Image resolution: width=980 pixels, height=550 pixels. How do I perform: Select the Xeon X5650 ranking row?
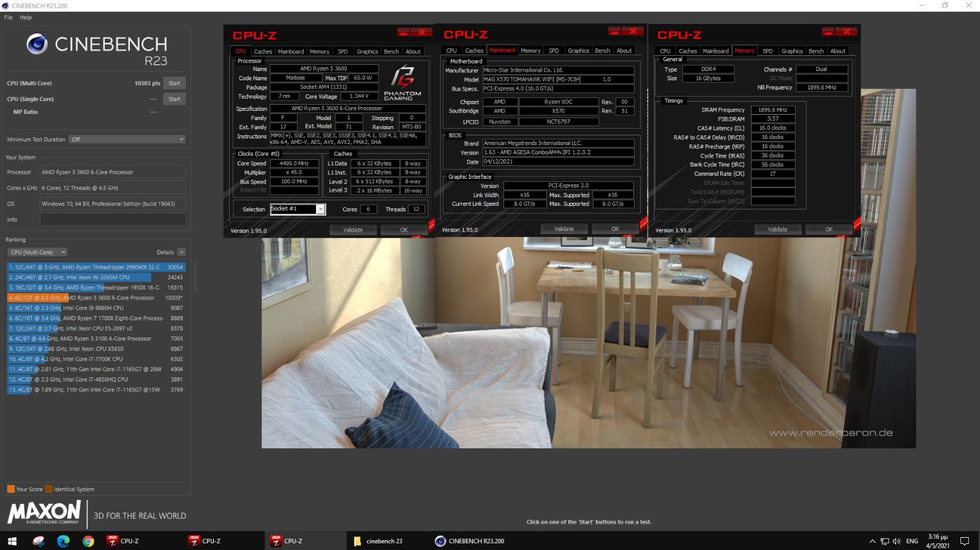click(96, 349)
